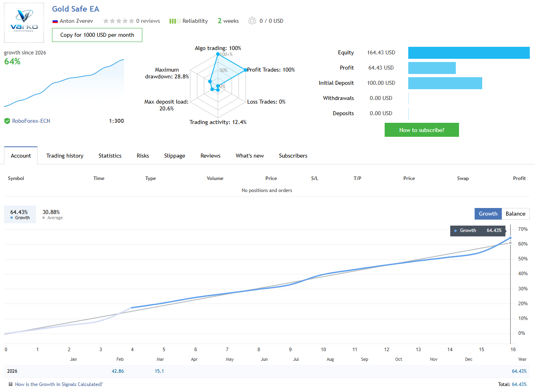Click the help icon beside Growth calculation link
This screenshot has height=392, width=535.
coord(10,384)
